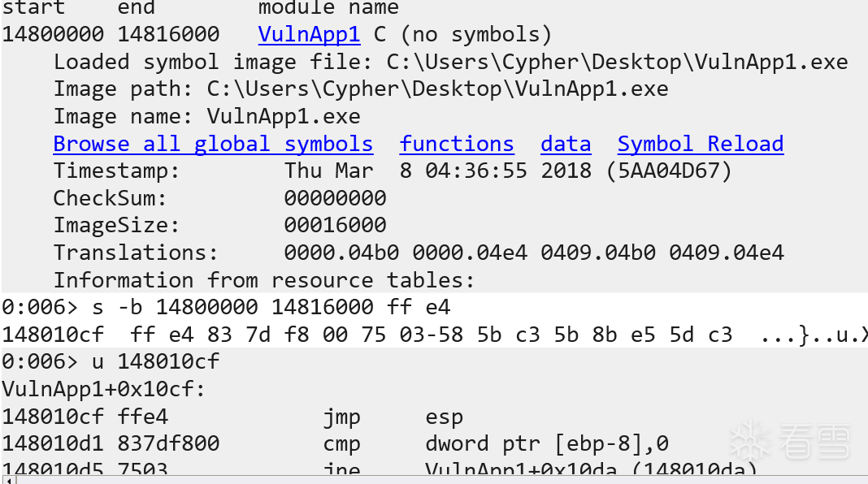Select the data link
Viewport: 868px width, 484px height.
click(x=566, y=145)
